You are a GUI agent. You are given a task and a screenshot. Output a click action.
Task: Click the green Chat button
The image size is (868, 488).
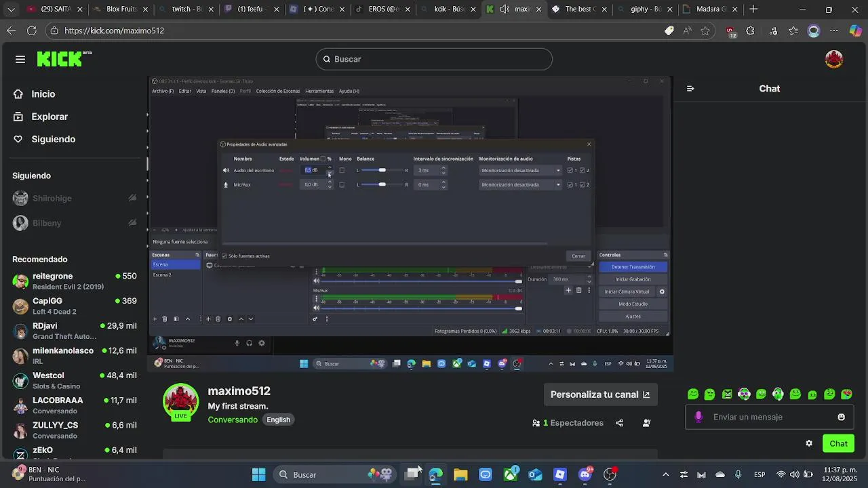[838, 443]
